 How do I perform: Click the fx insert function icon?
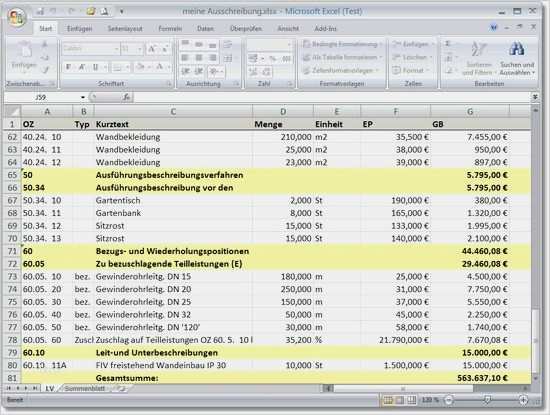[127, 97]
